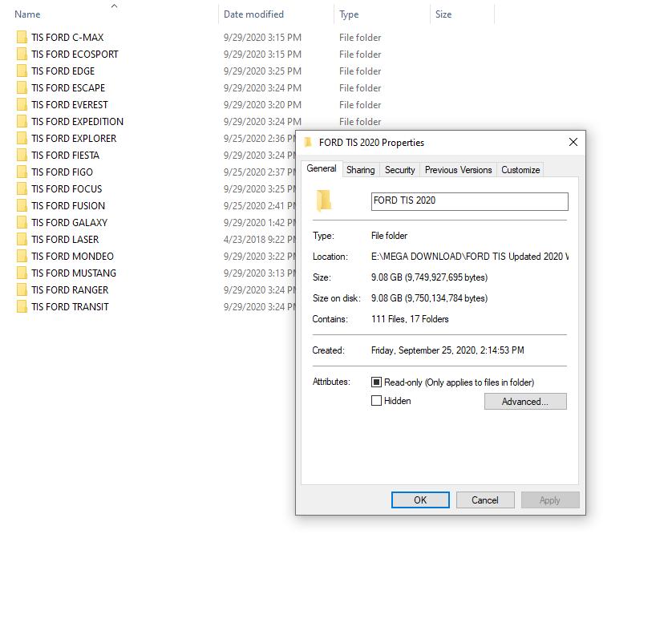Image resolution: width=672 pixels, height=619 pixels.
Task: Click the Advanced... attributes button
Action: (525, 402)
